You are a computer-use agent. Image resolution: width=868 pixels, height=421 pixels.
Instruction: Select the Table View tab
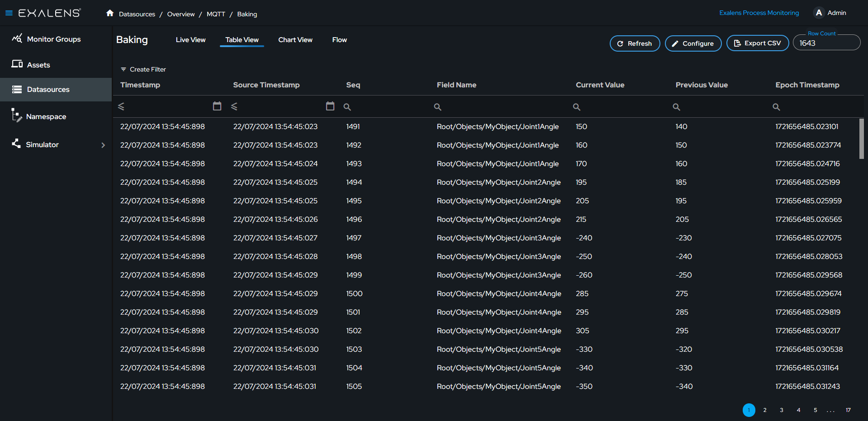point(242,40)
